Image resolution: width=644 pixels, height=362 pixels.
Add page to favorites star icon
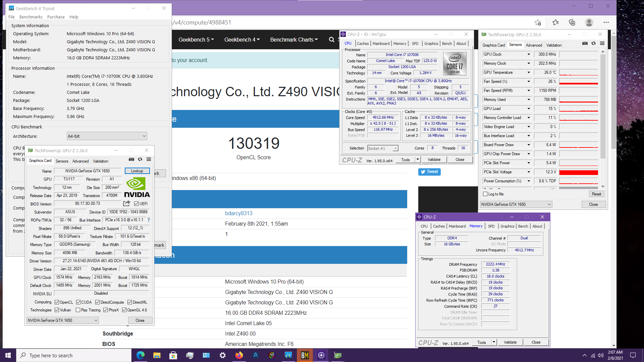(x=538, y=22)
